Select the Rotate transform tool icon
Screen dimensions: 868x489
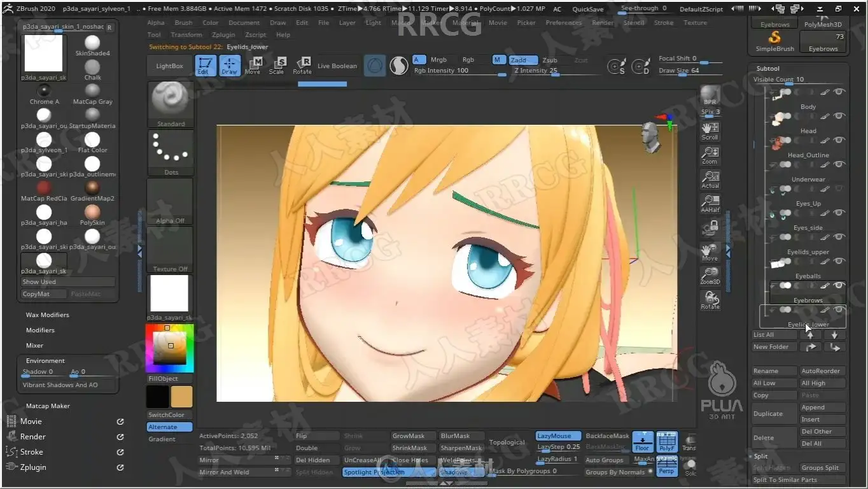pos(302,65)
